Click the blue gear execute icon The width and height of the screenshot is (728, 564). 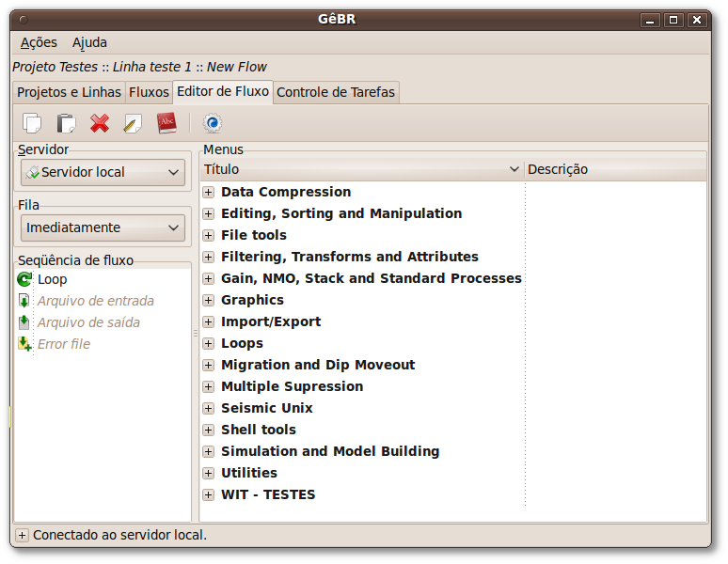[x=213, y=123]
